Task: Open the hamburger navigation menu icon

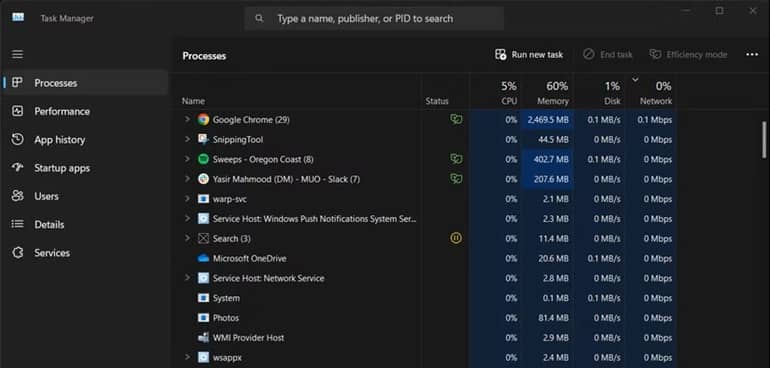Action: coord(17,55)
